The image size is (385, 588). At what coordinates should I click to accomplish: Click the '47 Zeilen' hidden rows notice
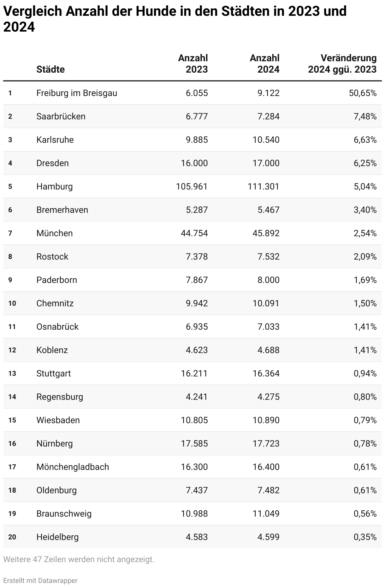point(79,560)
